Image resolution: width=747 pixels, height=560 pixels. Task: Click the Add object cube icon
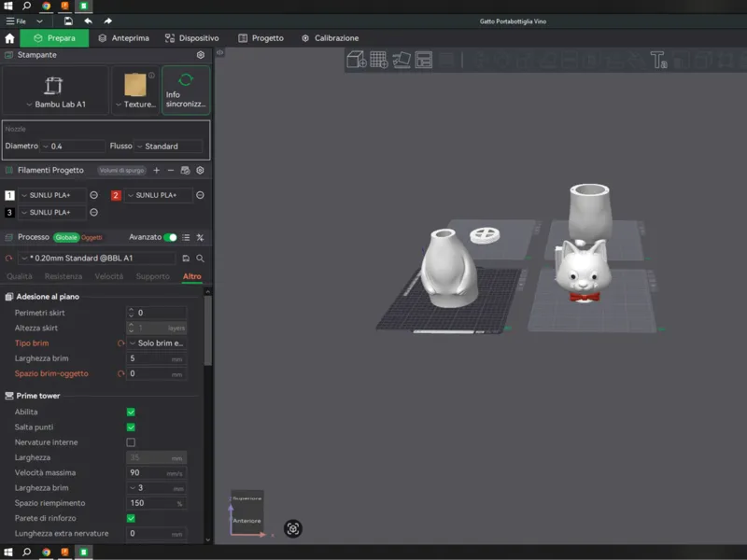[x=357, y=60]
